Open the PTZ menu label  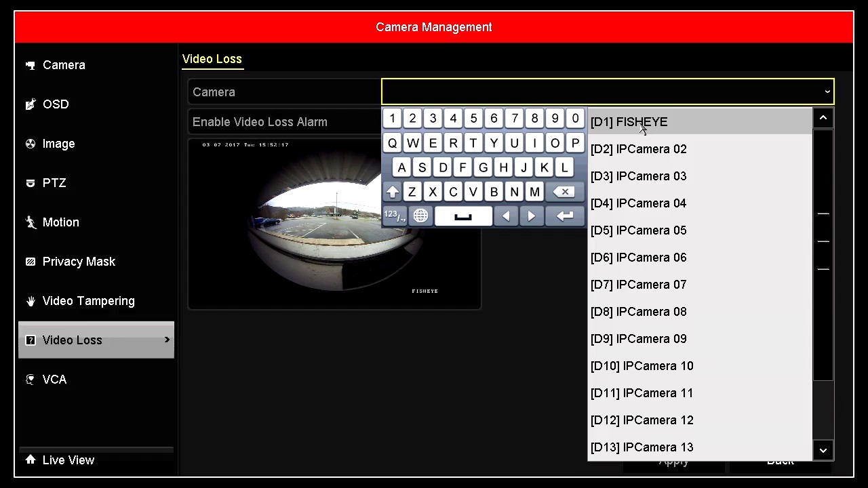(54, 183)
